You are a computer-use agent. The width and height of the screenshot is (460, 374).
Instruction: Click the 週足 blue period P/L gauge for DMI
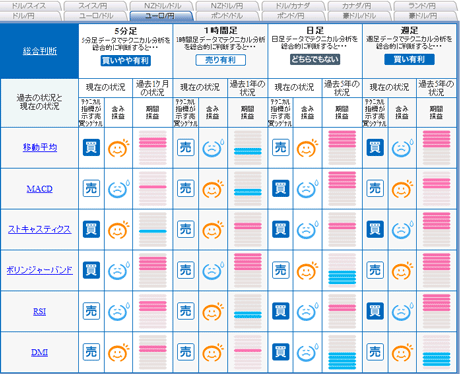436,352
